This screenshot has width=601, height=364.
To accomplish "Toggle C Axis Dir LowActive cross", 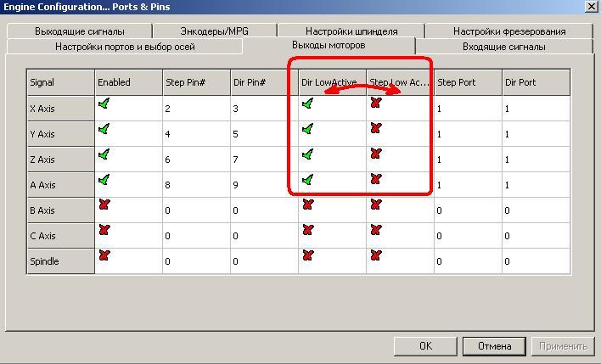I will 307,230.
